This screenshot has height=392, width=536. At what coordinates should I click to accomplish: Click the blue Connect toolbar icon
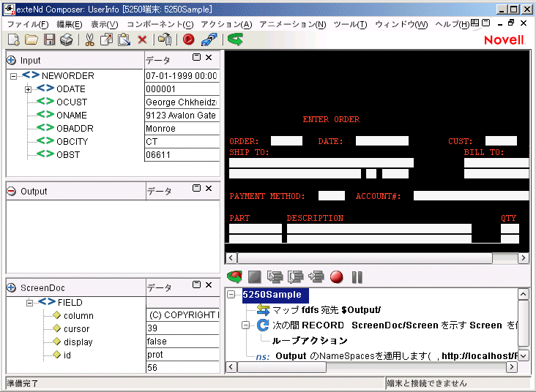pyautogui.click(x=209, y=39)
